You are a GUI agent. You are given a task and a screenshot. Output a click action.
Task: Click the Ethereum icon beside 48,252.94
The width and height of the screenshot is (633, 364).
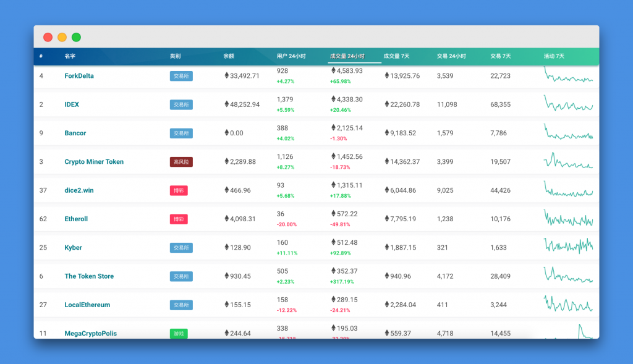pyautogui.click(x=226, y=104)
